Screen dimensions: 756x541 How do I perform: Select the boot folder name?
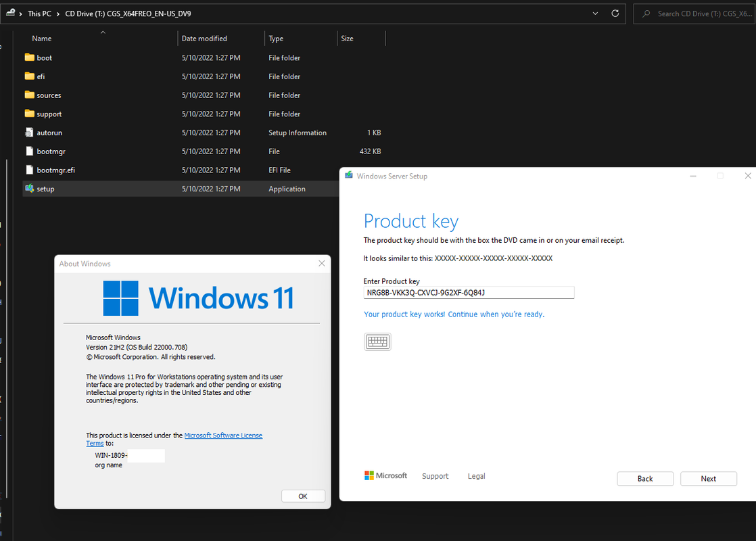point(45,58)
